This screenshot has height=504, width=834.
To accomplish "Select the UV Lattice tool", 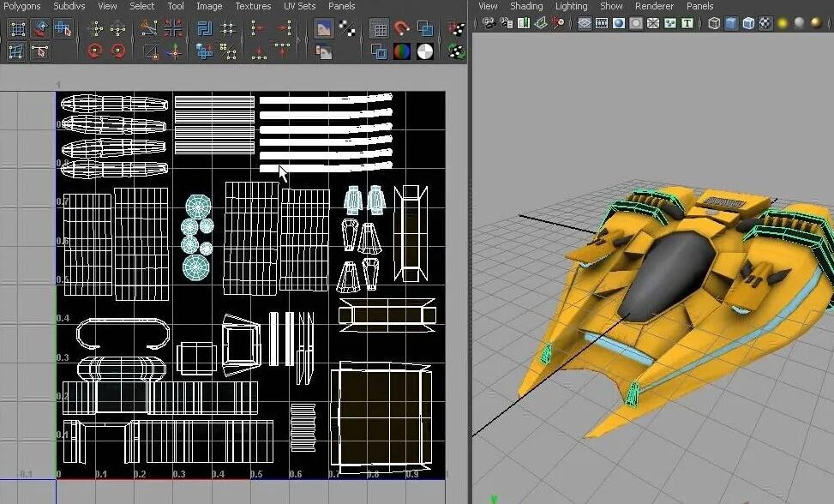I will 17,28.
